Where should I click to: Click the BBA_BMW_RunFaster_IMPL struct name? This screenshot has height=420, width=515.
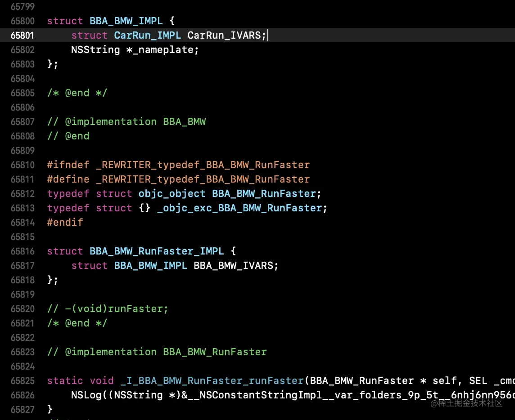click(x=157, y=251)
